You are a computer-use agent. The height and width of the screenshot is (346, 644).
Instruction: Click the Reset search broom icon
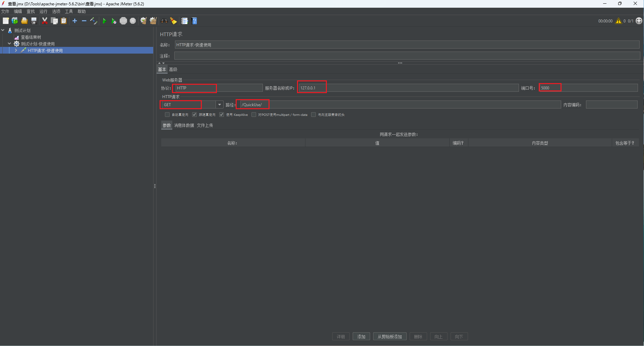[174, 21]
